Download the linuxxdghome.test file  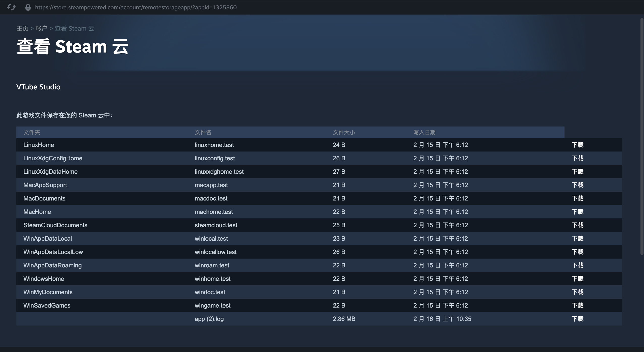point(577,172)
